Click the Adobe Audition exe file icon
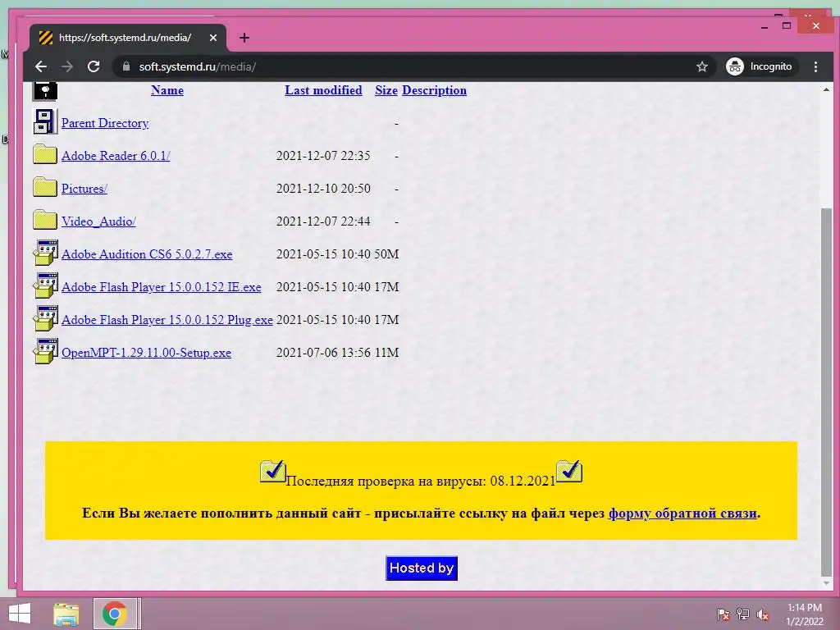Viewport: 840px width, 630px height. point(46,253)
